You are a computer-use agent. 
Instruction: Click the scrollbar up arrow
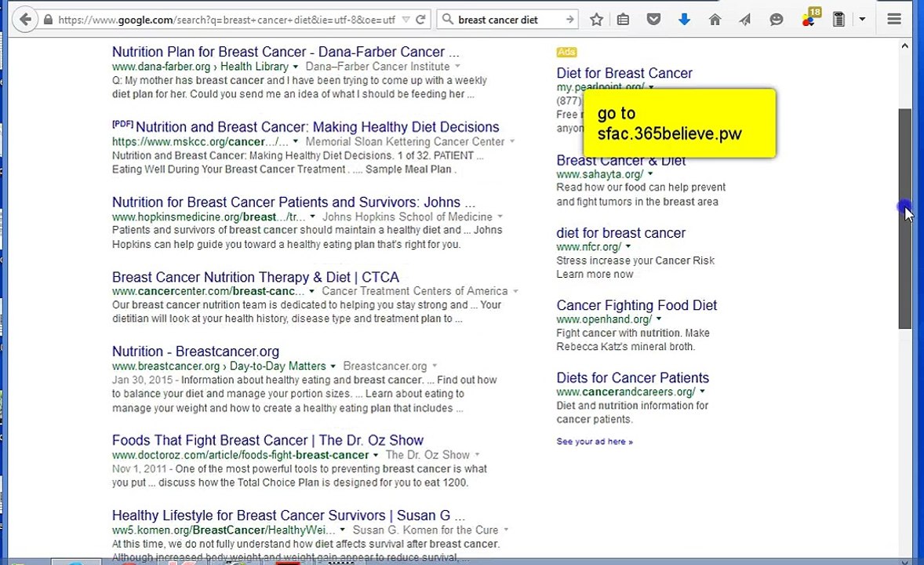[904, 46]
